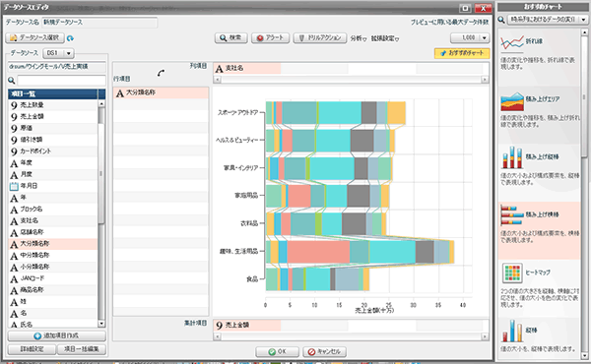Click the 項目一括編集 button
The width and height of the screenshot is (591, 364).
point(81,349)
